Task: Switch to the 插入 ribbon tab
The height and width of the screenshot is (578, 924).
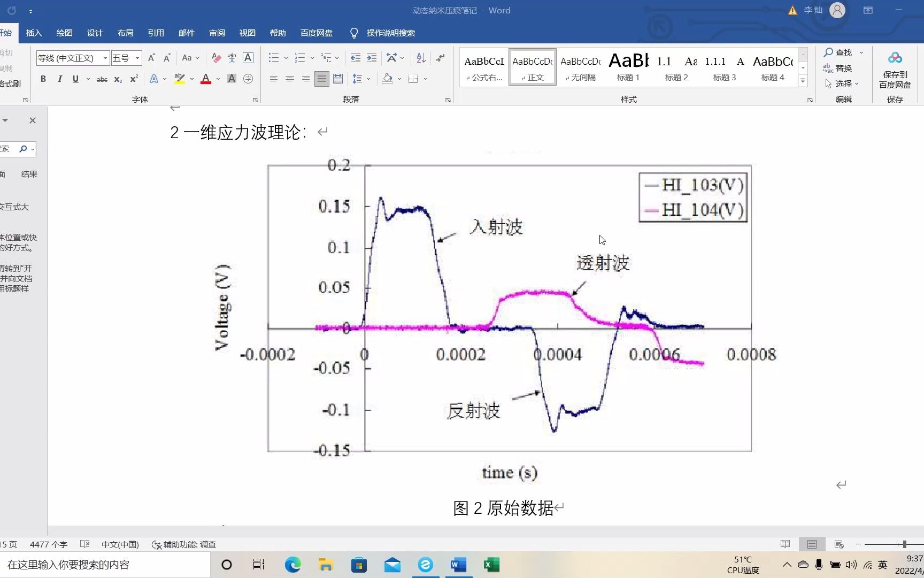Action: 34,33
